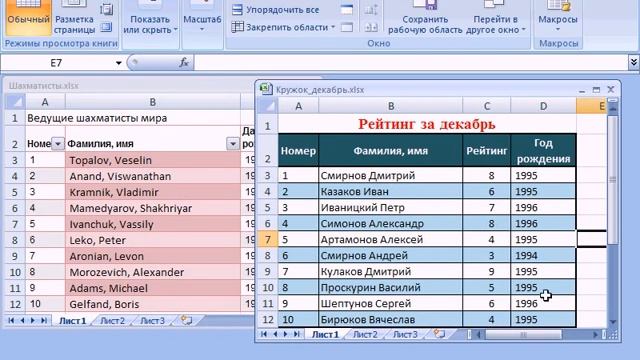Select column C header in Кружок_декабрь

pyautogui.click(x=487, y=106)
